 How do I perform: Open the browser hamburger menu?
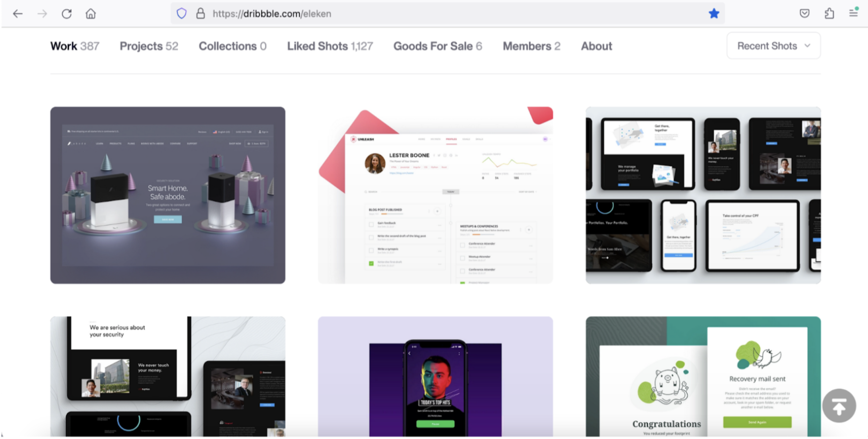tap(853, 13)
